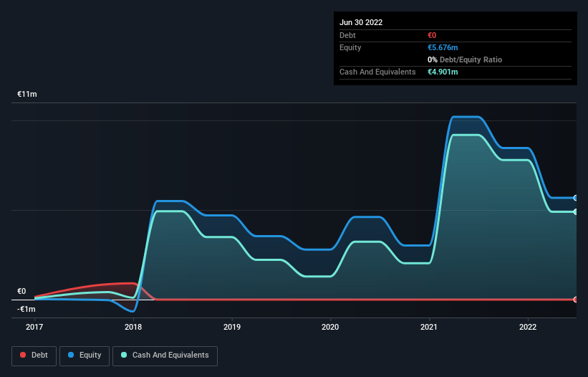Click the 2022 x-axis label
Viewport: 588px width, 377px height.
[x=528, y=327]
